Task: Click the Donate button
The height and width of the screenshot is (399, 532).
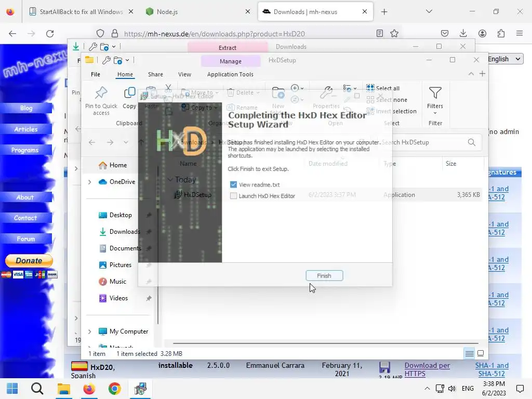Action: 29,261
